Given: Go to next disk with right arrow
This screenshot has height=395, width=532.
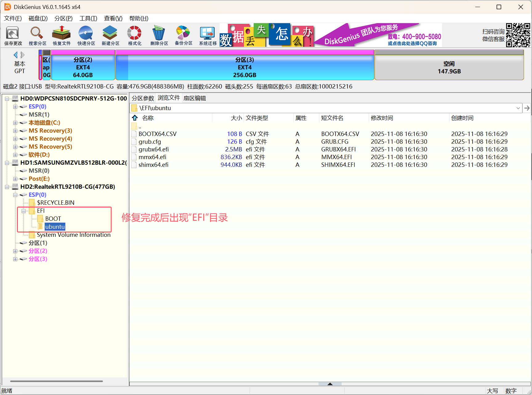Looking at the screenshot, I should (22, 55).
